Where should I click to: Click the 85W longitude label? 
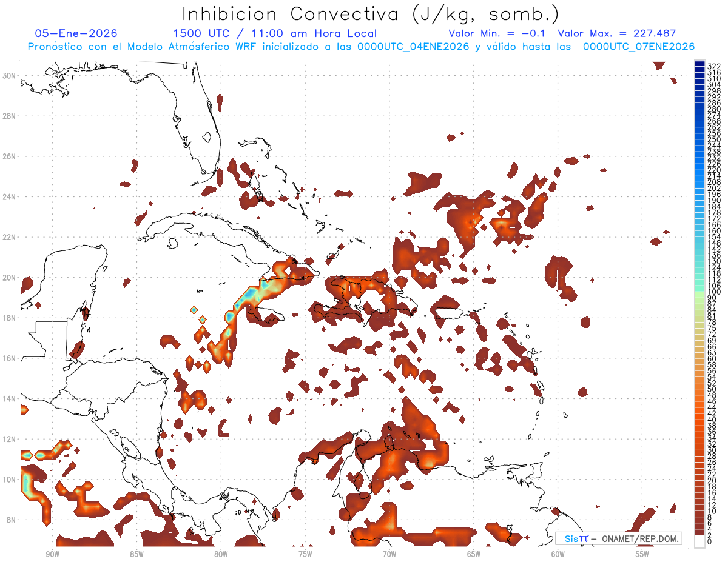136,554
